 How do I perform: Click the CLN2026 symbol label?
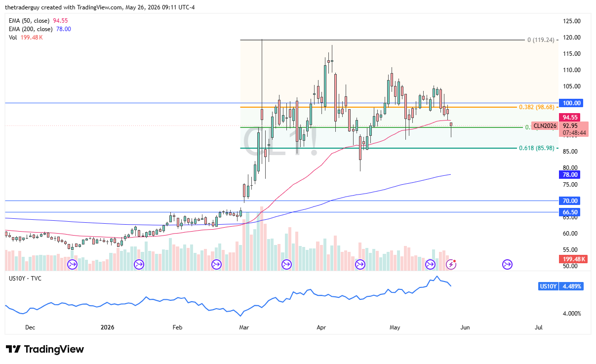[x=545, y=126]
